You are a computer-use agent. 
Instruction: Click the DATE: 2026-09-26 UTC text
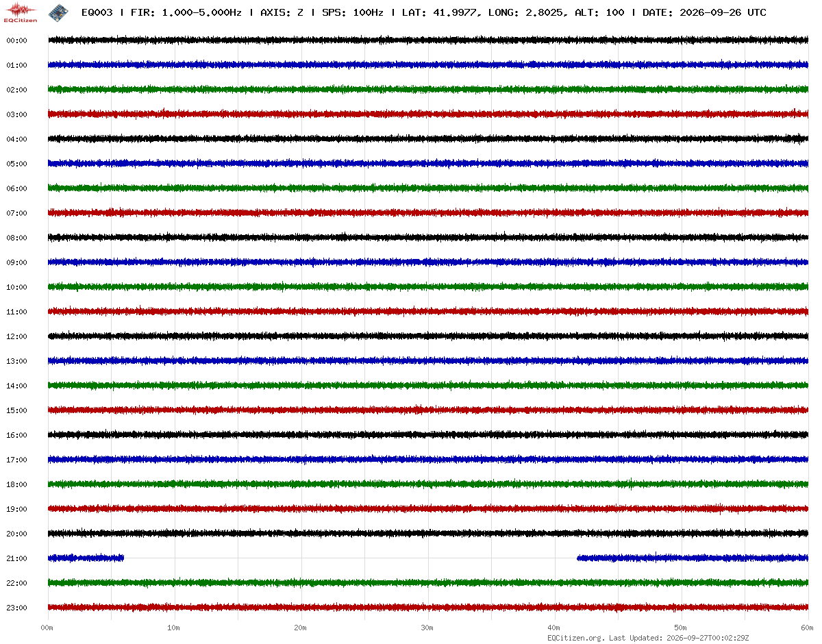point(704,12)
